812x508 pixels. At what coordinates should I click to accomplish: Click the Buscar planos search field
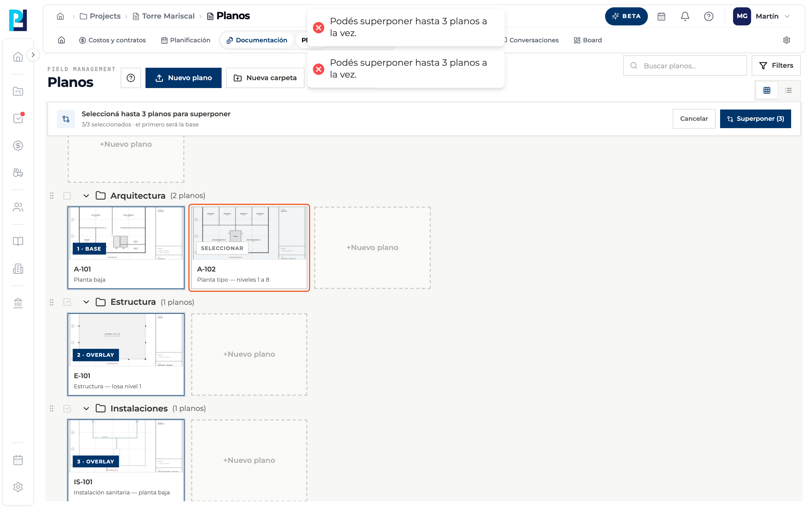(x=685, y=65)
